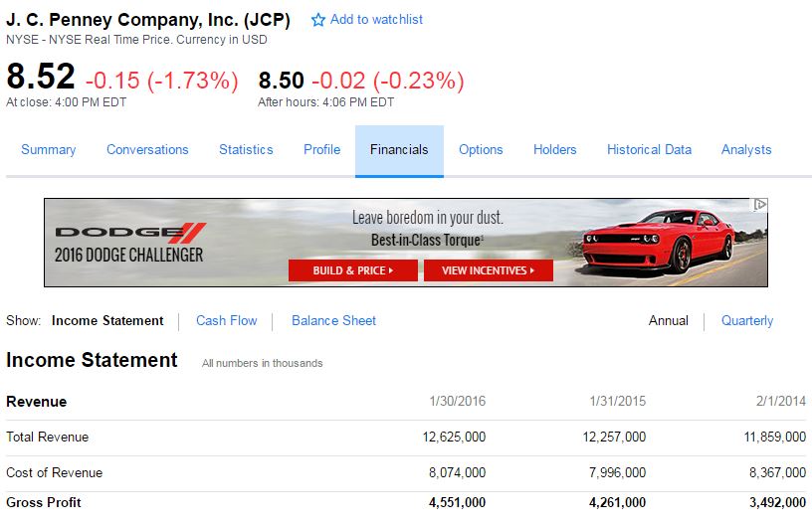Select the Financials tab

[x=399, y=150]
